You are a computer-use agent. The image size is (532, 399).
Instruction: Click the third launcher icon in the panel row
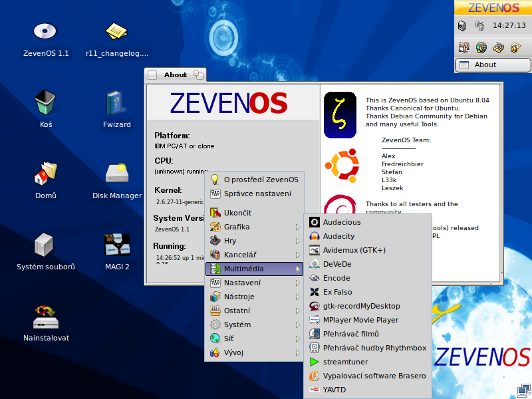tap(498, 47)
